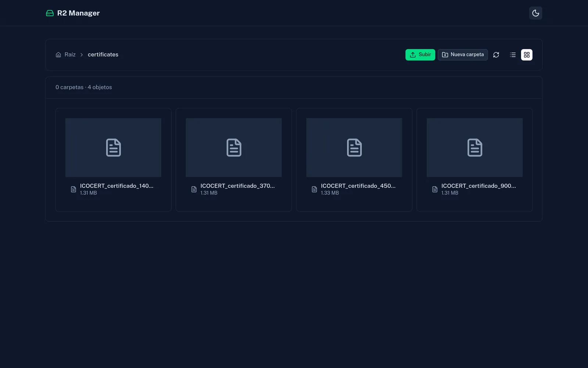Switch to list view

(513, 55)
